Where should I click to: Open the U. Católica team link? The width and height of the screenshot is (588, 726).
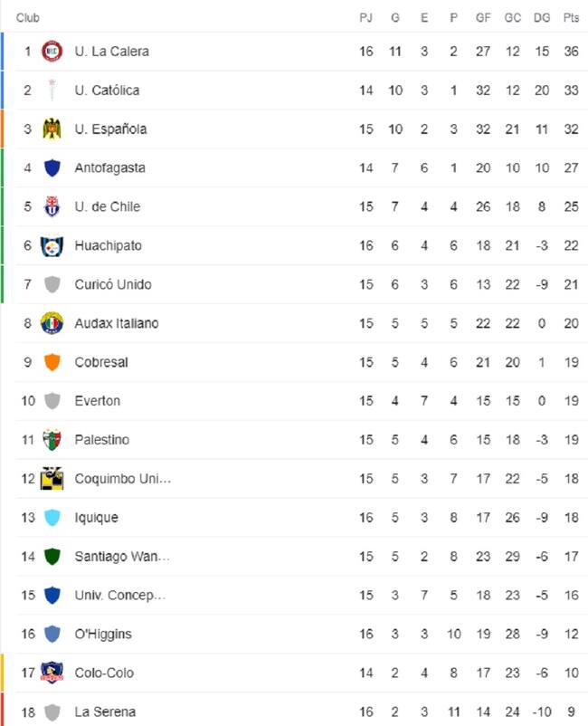coord(107,91)
